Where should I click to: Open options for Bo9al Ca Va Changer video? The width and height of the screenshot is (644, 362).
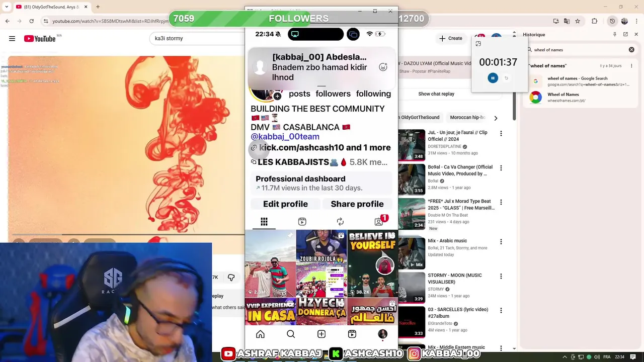click(501, 168)
